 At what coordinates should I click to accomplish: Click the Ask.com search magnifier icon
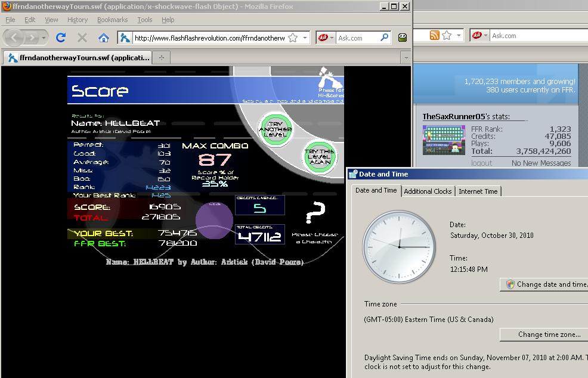click(385, 37)
